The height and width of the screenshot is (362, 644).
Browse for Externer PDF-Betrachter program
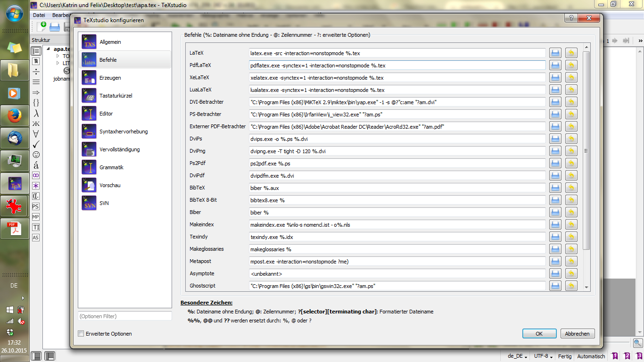tap(555, 126)
